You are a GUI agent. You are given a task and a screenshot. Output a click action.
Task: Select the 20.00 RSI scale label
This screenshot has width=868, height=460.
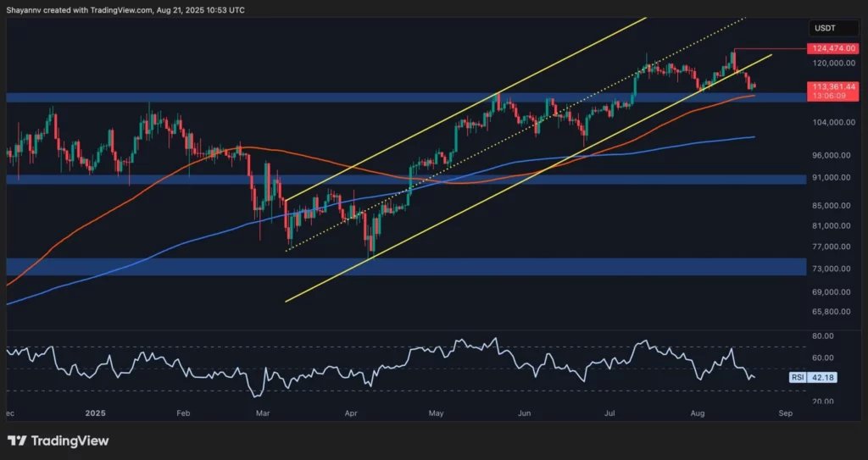pyautogui.click(x=823, y=401)
